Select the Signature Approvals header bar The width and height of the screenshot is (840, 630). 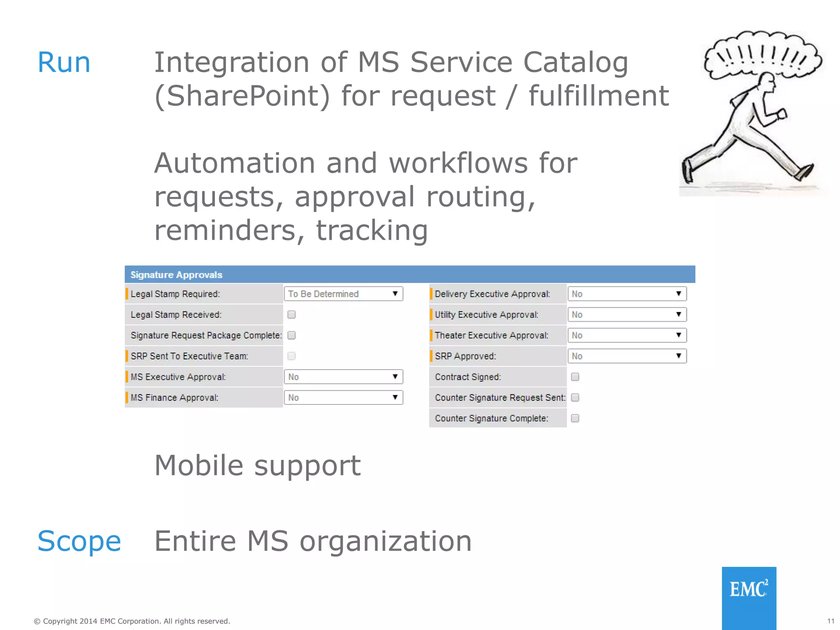pos(410,274)
